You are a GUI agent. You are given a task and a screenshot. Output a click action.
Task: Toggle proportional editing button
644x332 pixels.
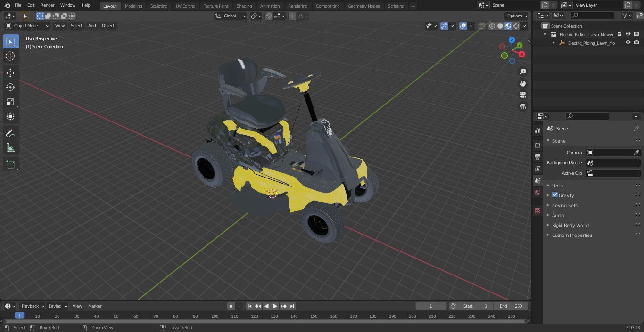[292, 16]
